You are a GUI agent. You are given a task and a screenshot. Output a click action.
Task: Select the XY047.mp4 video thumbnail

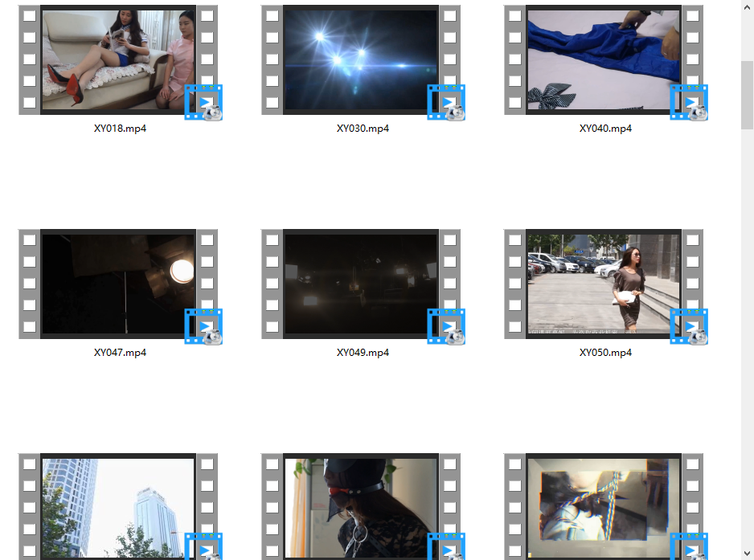[118, 284]
